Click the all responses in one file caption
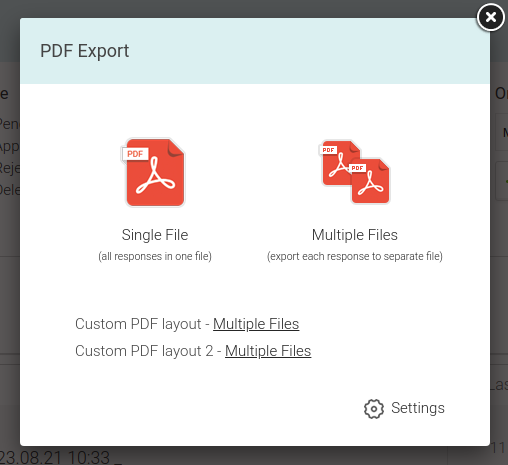This screenshot has width=508, height=465. pyautogui.click(x=155, y=256)
